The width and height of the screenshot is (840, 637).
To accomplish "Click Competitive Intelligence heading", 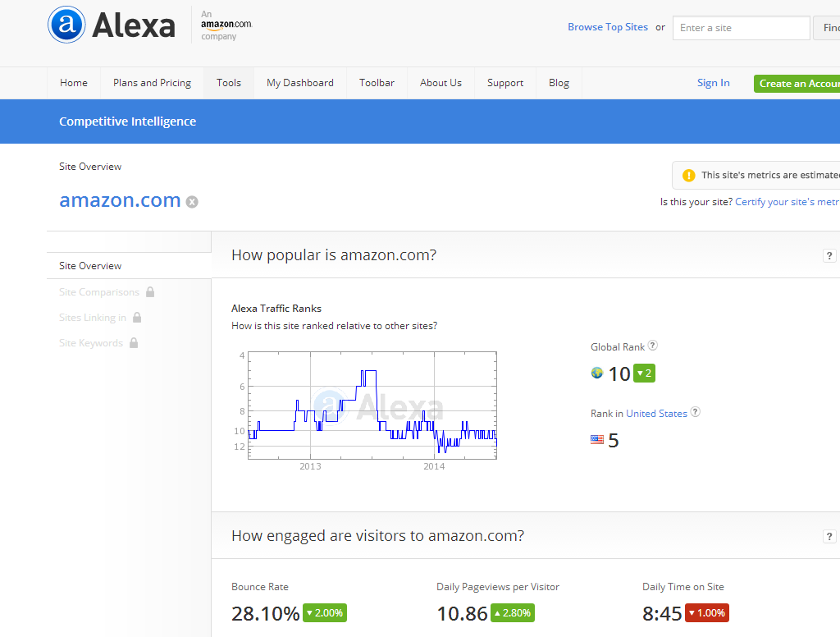I will point(127,121).
